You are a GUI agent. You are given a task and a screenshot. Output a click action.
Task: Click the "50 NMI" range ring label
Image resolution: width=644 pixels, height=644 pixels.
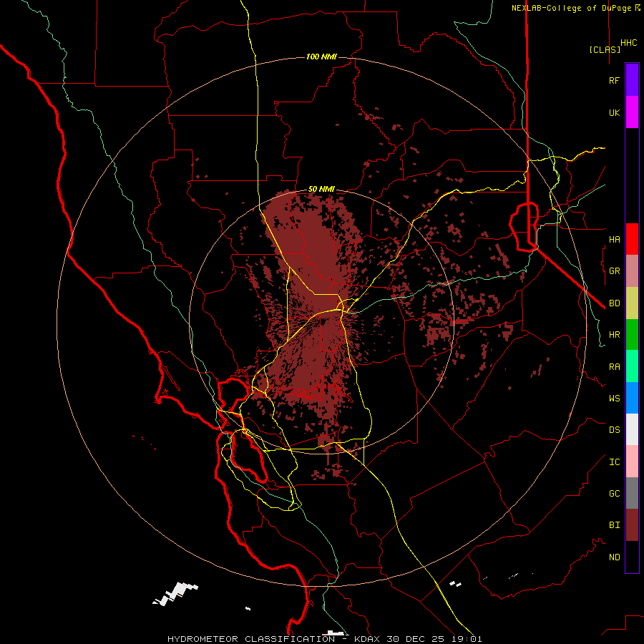pyautogui.click(x=321, y=189)
